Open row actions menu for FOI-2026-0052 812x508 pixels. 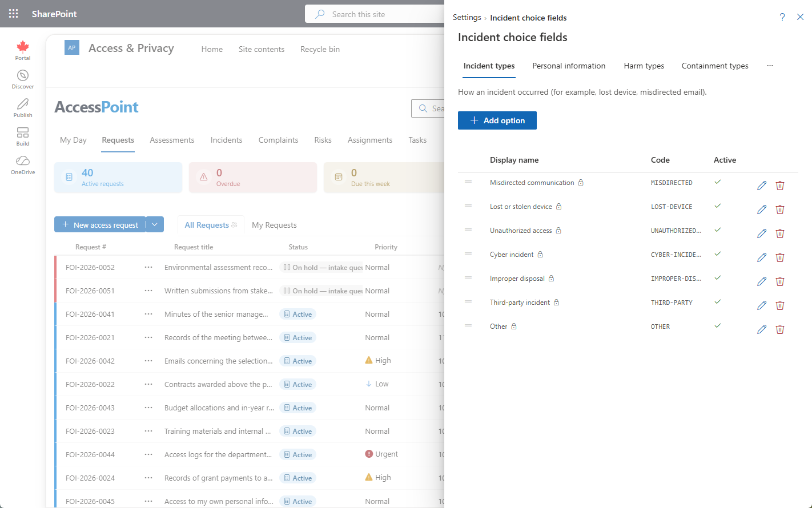pos(148,267)
